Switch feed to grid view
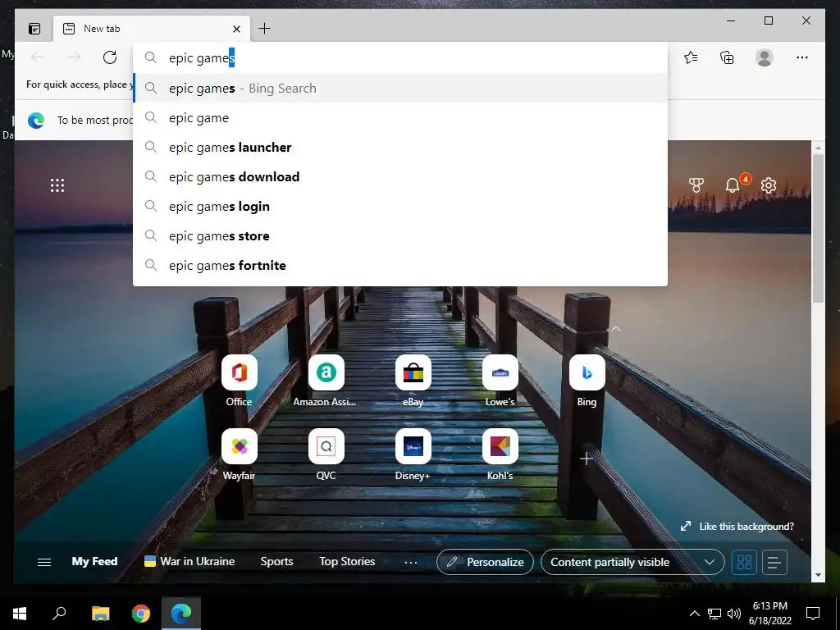Screen dimensions: 840x630 click(744, 563)
